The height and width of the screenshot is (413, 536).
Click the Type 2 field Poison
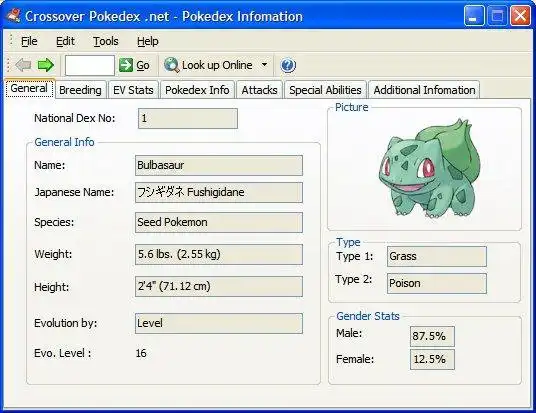437,283
